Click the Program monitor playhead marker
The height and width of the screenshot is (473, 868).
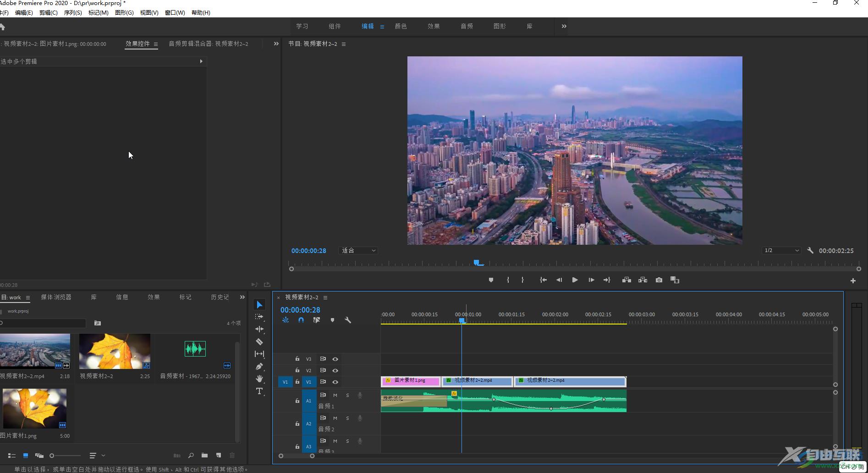pos(478,263)
